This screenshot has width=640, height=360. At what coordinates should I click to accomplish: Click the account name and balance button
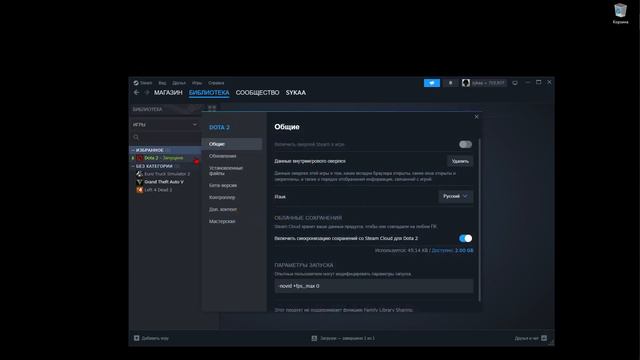click(488, 83)
